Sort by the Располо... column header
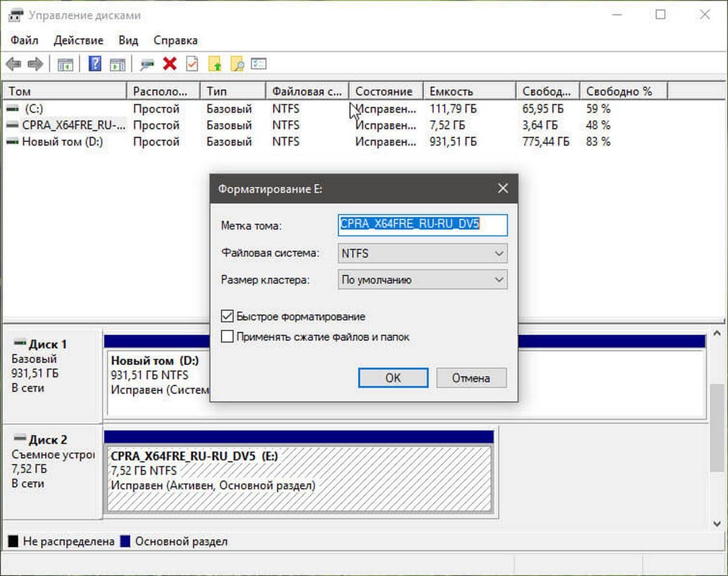Viewport: 728px width, 576px height. [164, 92]
